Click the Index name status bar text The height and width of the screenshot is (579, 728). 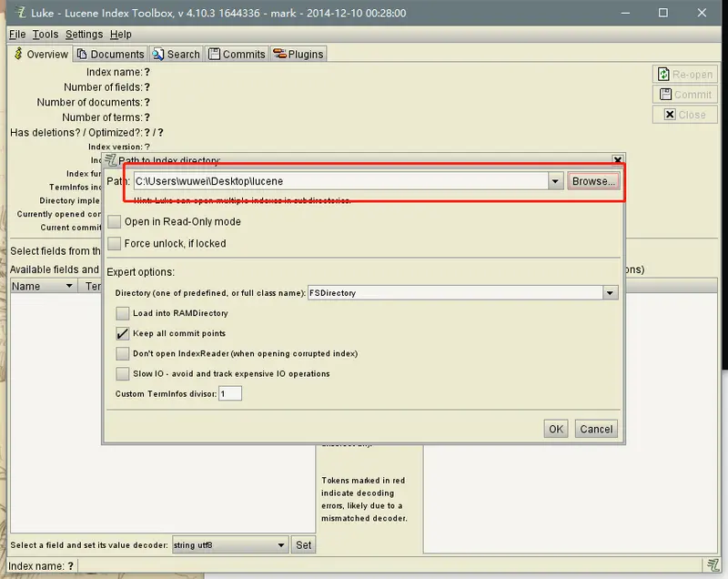point(41,566)
